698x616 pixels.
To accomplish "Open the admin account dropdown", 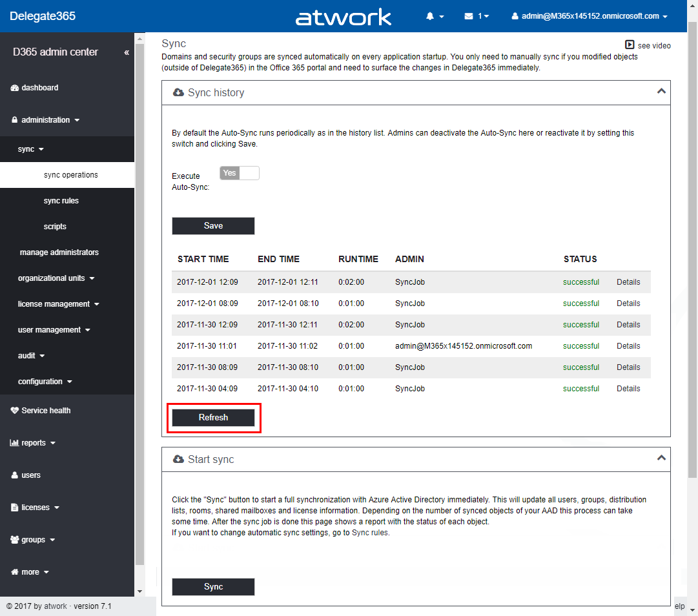I will click(x=589, y=16).
